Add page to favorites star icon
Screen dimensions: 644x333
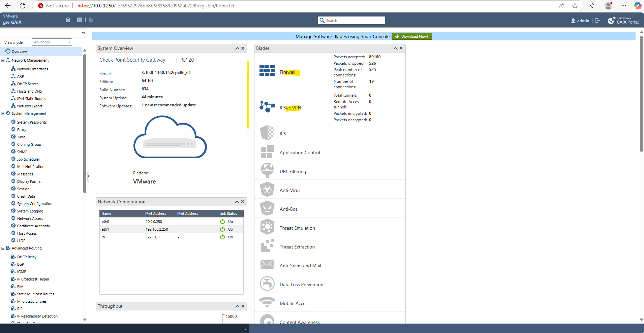click(x=575, y=6)
